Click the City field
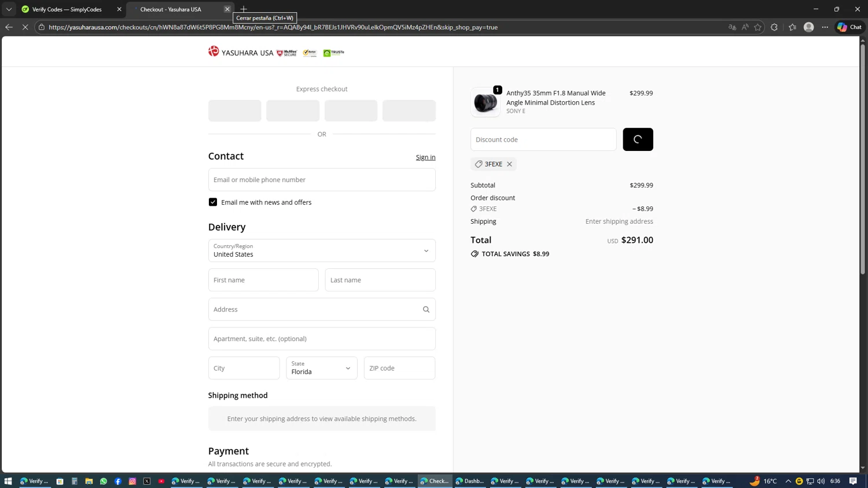 244,368
